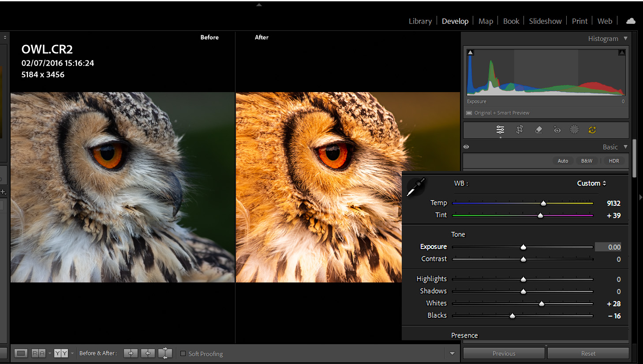Click the histogram graph

(x=546, y=72)
